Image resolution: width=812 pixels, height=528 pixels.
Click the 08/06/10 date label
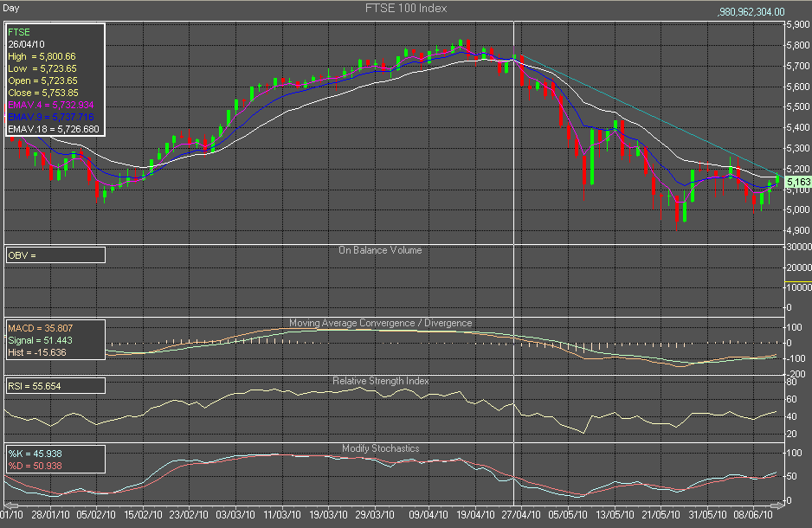[753, 515]
